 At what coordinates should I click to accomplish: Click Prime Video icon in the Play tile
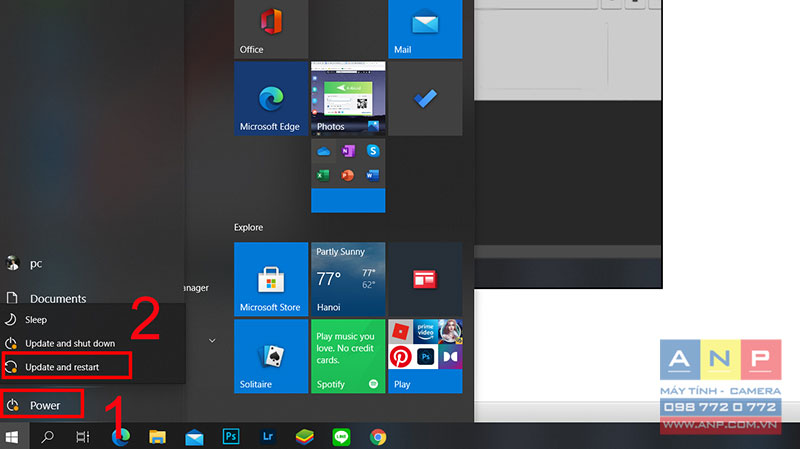[x=426, y=332]
